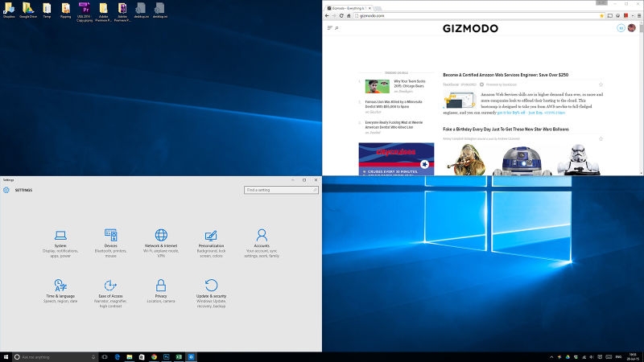Click the Gizmodo logo
Image resolution: width=644 pixels, height=362 pixels.
point(470,28)
